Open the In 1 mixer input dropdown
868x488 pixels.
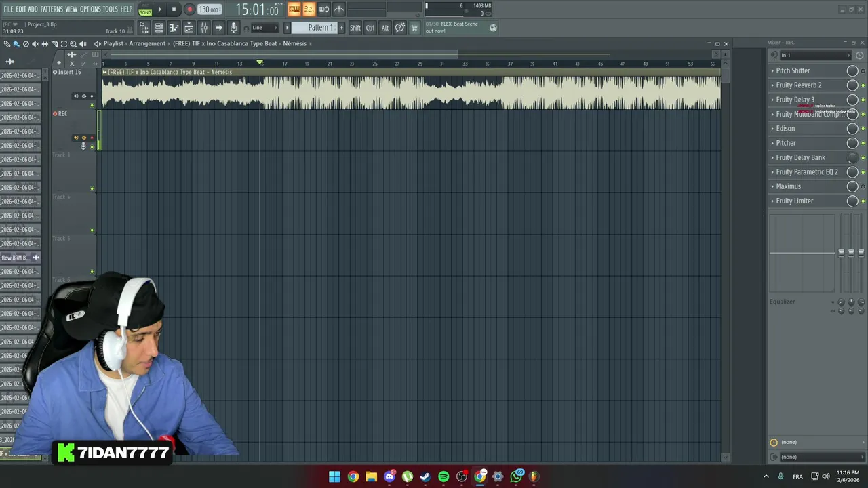click(x=814, y=56)
